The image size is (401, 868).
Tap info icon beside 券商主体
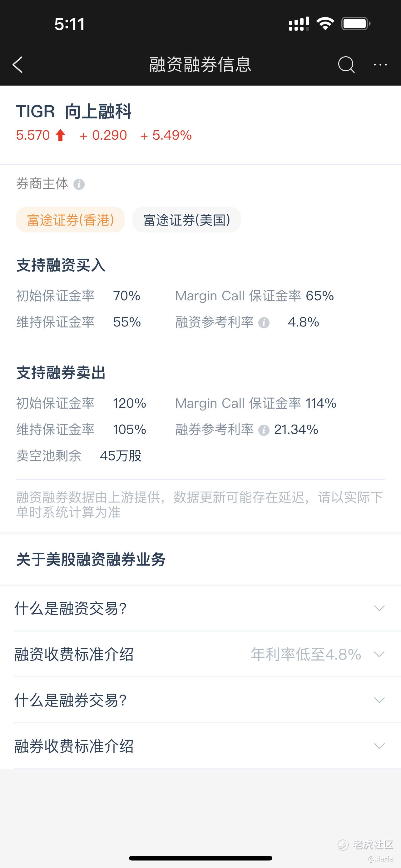[79, 184]
